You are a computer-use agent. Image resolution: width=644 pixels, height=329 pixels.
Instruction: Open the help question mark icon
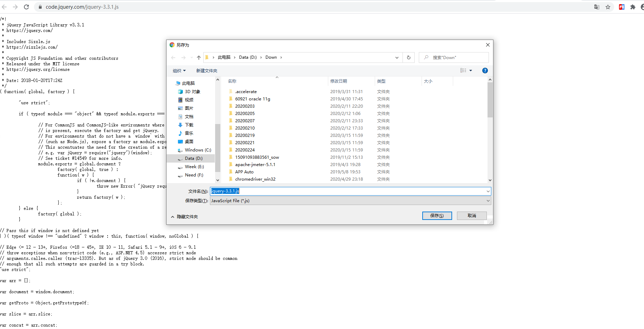click(x=485, y=71)
